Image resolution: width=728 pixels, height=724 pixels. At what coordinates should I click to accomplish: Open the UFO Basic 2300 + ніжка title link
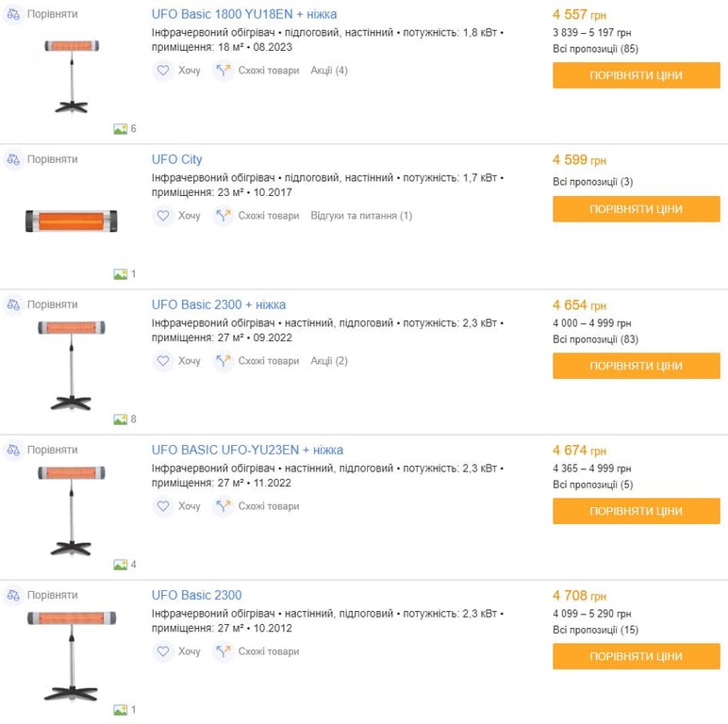pyautogui.click(x=219, y=304)
